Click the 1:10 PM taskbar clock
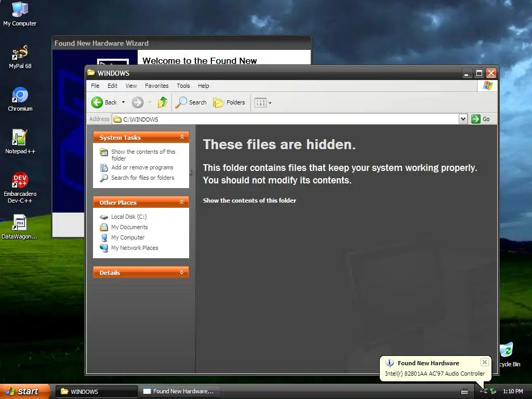 tap(513, 392)
